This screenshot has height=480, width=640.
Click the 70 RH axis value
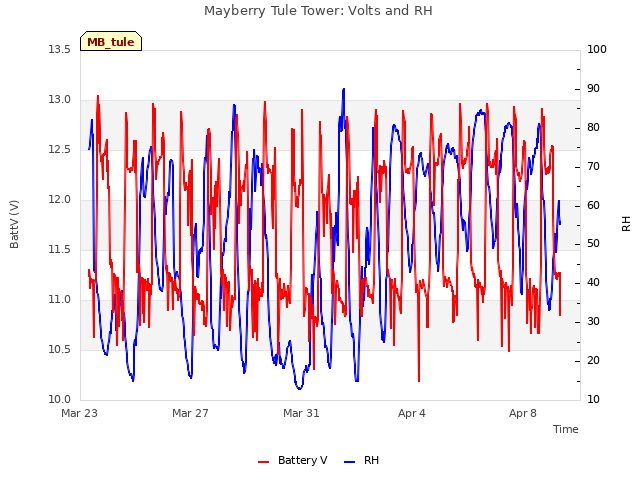tap(593, 167)
